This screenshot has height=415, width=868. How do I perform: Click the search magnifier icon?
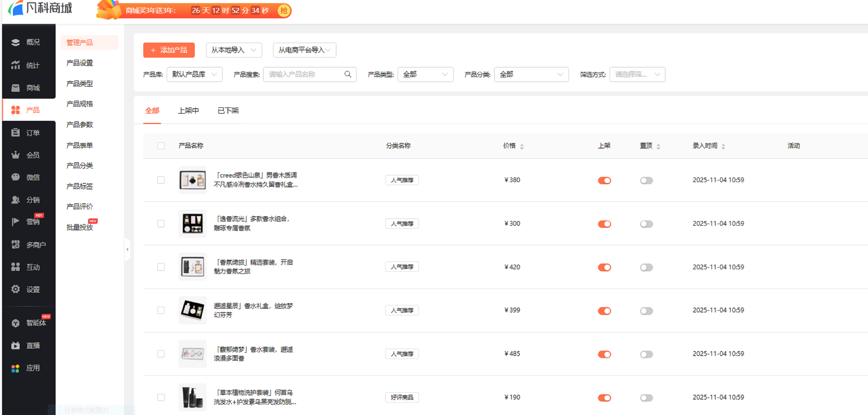[348, 74]
